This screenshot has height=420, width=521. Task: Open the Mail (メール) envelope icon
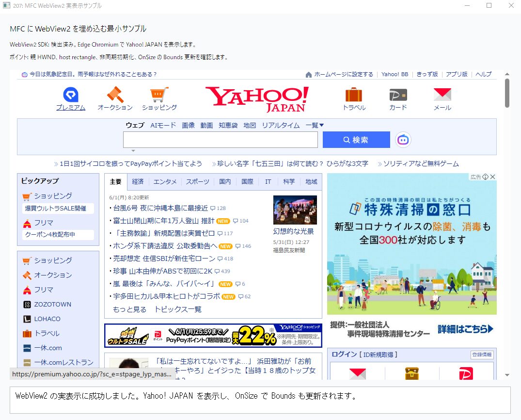(442, 95)
